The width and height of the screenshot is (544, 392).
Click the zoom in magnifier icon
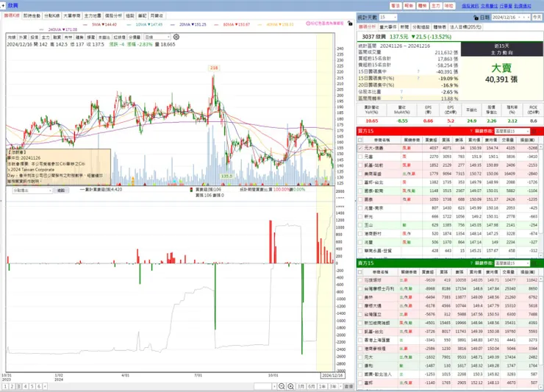point(290,386)
